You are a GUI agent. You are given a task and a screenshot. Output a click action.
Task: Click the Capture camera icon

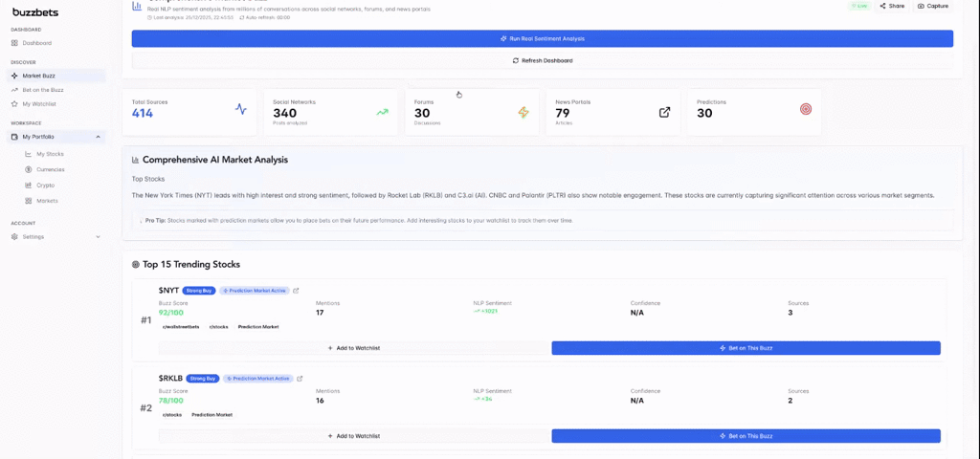(x=922, y=6)
